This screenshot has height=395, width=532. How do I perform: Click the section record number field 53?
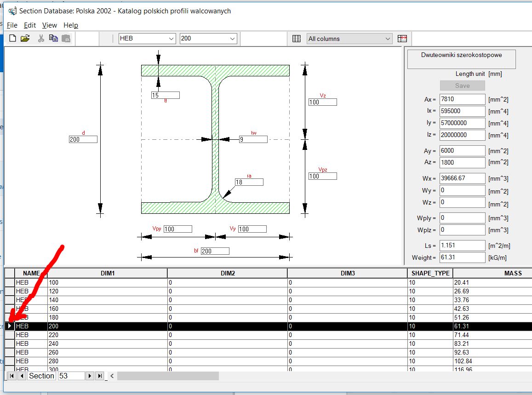tap(71, 376)
